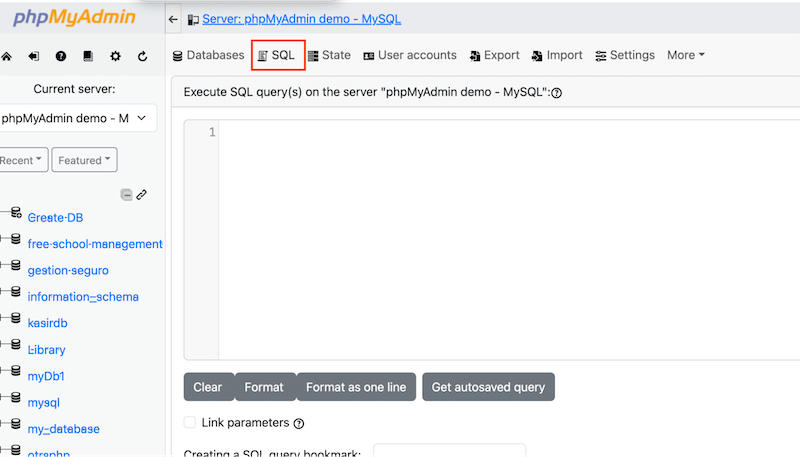Click database icon next to my_database

tap(16, 423)
